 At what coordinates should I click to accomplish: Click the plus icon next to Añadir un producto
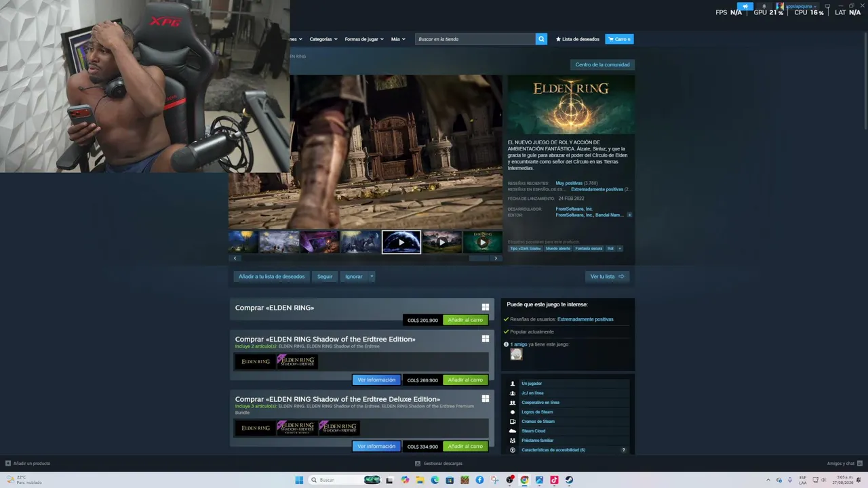8,464
